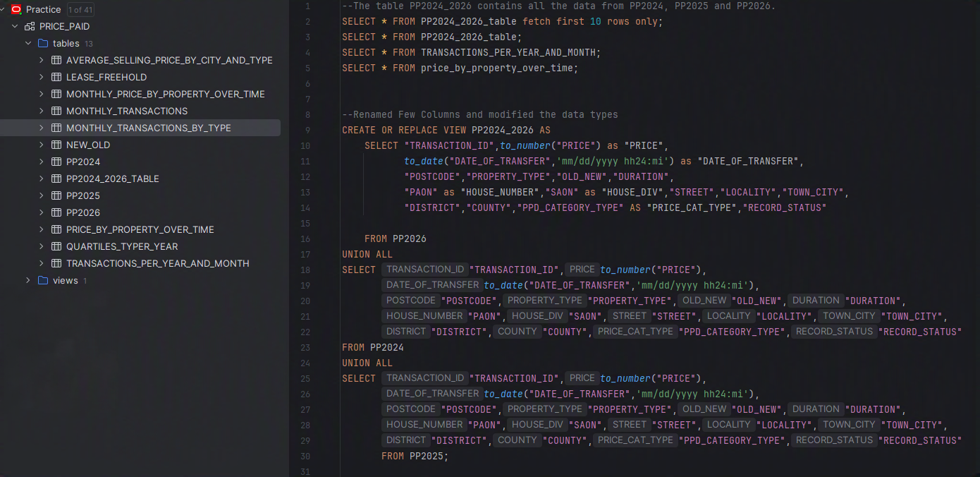Click the tables folder icon
This screenshot has height=477, width=980.
tap(43, 43)
